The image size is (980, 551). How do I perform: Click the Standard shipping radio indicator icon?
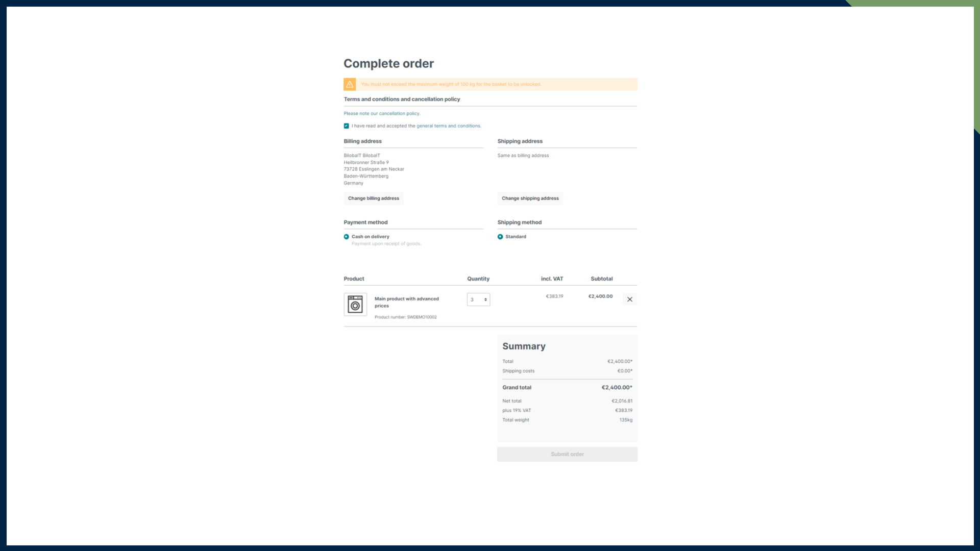[500, 236]
